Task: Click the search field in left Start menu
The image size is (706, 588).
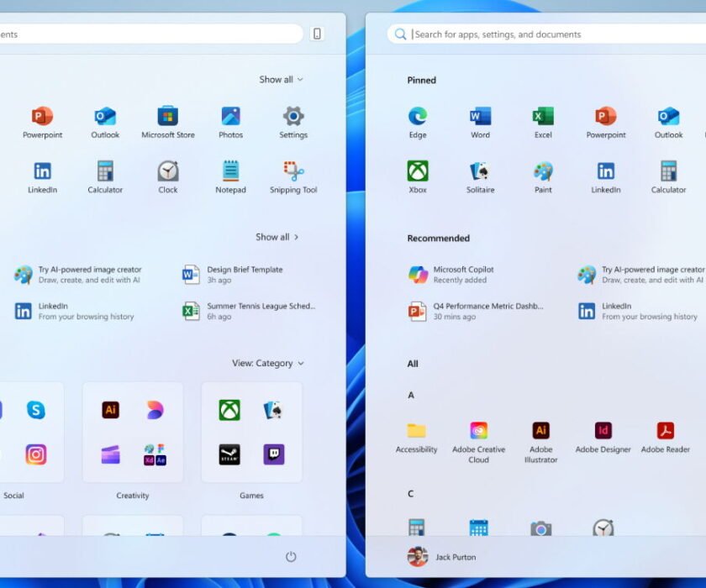Action: 151,34
